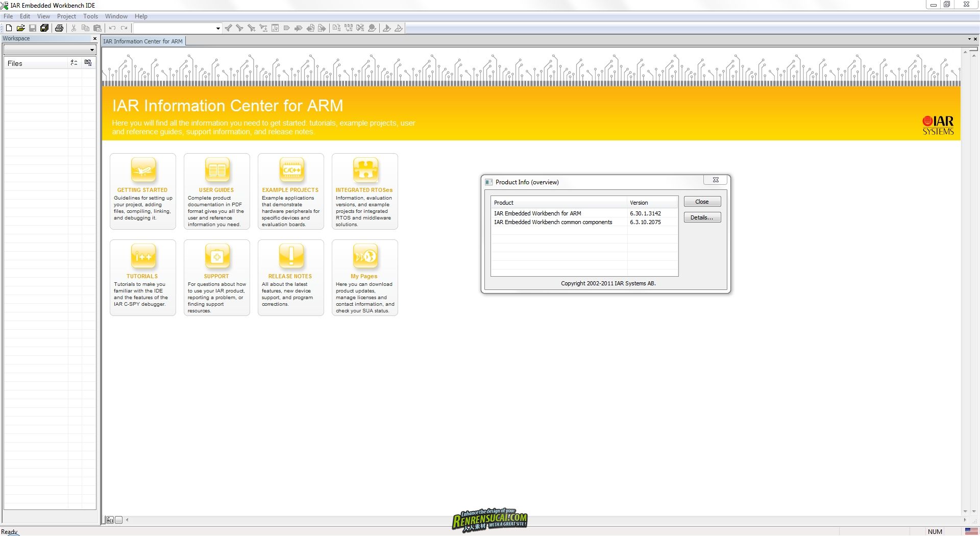Select IAR Information Center for ARM tab
This screenshot has width=980, height=536.
click(x=143, y=41)
